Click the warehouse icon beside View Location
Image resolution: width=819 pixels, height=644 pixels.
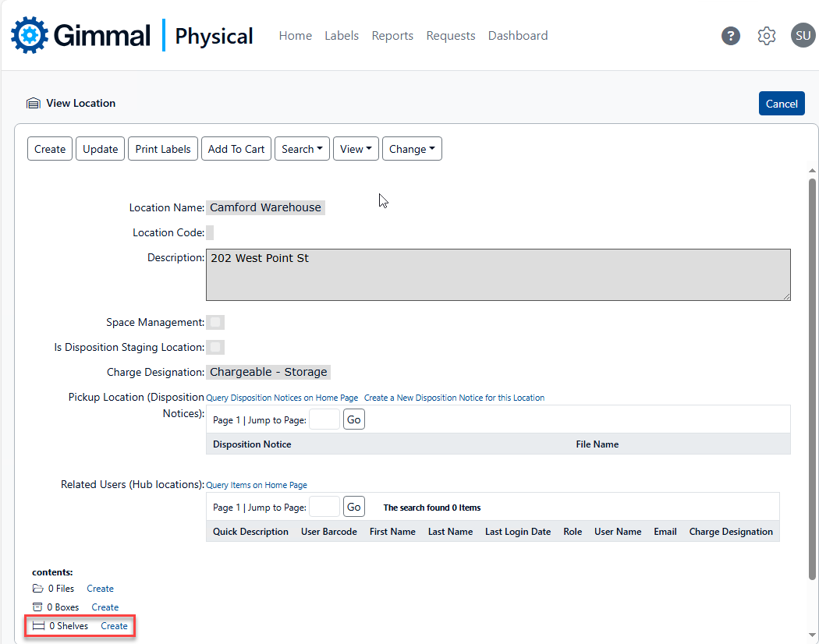pyautogui.click(x=33, y=103)
